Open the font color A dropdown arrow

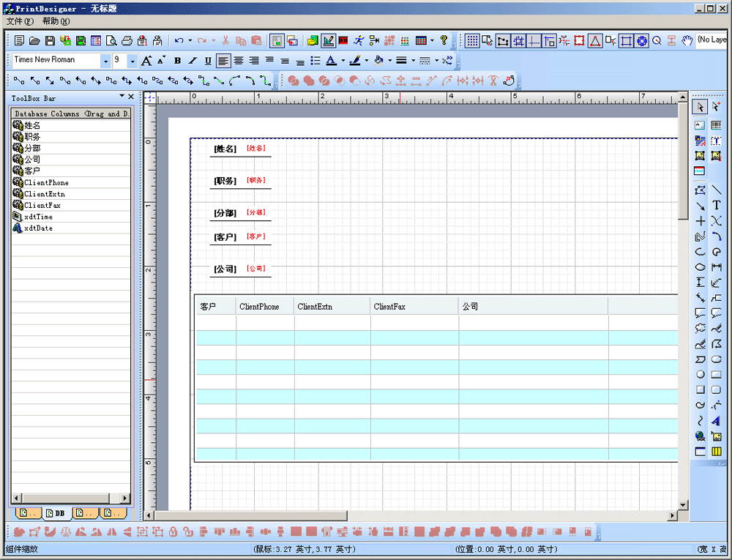(343, 61)
